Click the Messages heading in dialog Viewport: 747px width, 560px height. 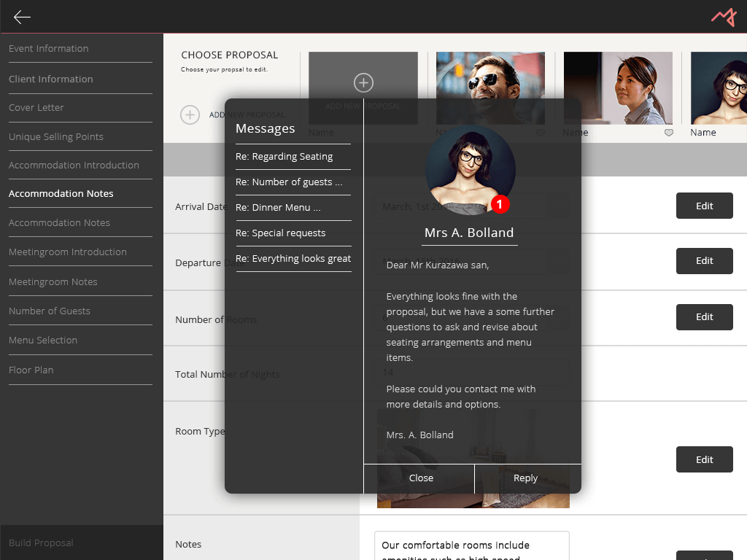266,128
